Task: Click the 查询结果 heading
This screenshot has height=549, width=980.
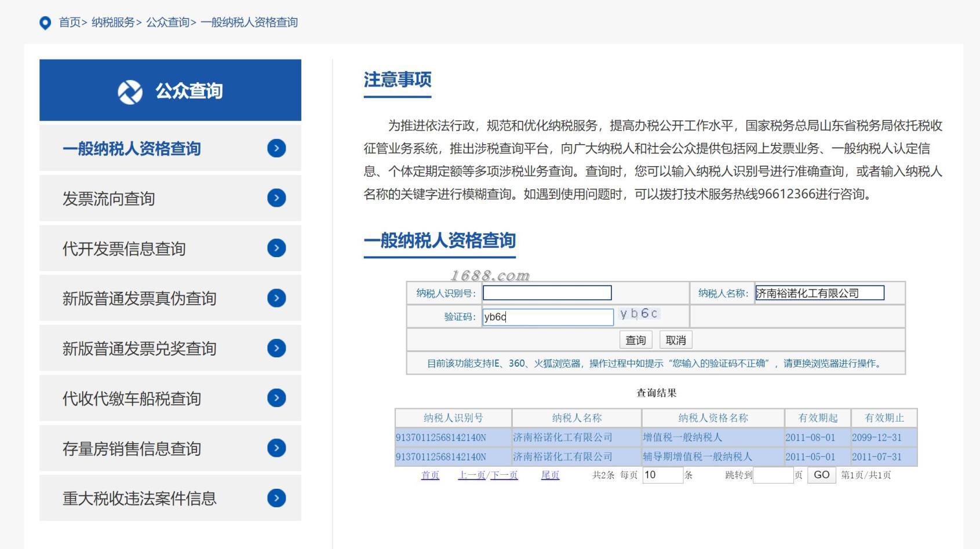Action: coord(656,393)
